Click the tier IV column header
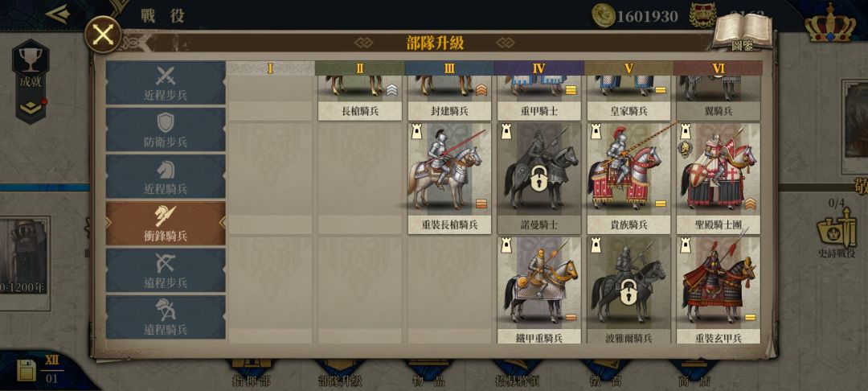 pyautogui.click(x=538, y=68)
